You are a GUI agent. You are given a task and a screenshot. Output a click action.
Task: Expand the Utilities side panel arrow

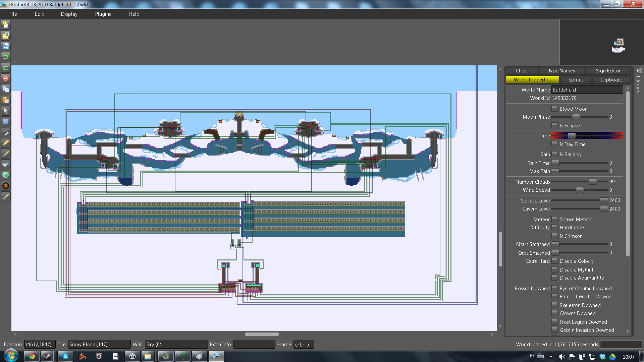coord(638,70)
